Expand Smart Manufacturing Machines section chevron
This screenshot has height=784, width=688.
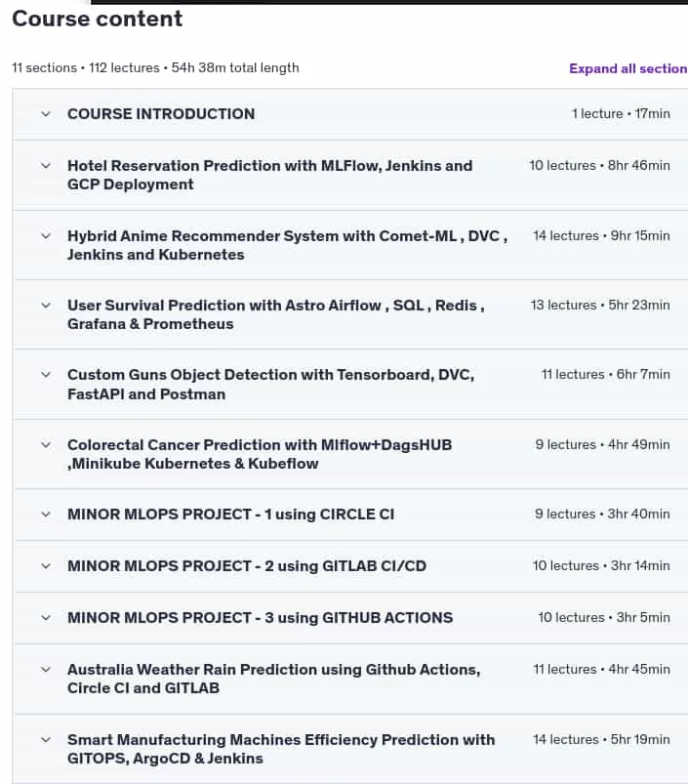[46, 739]
